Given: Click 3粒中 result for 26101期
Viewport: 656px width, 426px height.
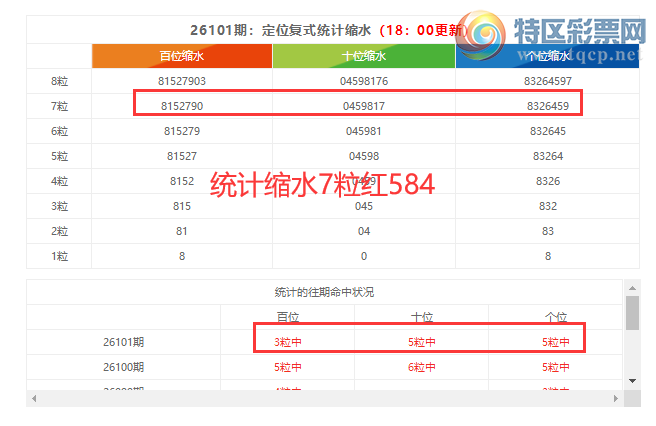Looking at the screenshot, I should pos(288,342).
